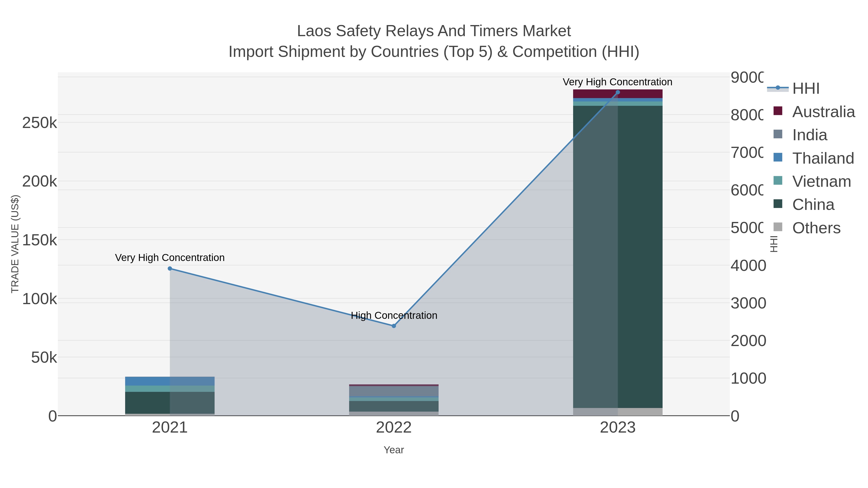Viewport: 868px width, 488px height.
Task: Click the India segment of the 2022 bar
Action: click(393, 392)
